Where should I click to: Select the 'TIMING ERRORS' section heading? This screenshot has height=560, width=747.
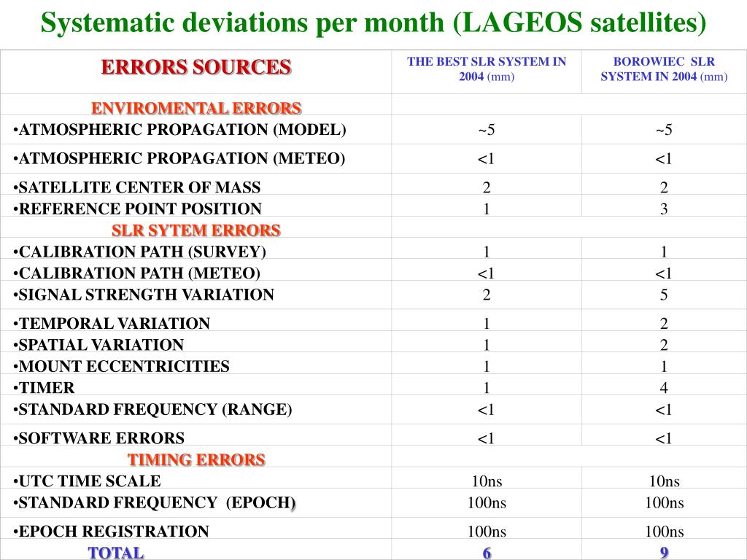click(x=196, y=459)
